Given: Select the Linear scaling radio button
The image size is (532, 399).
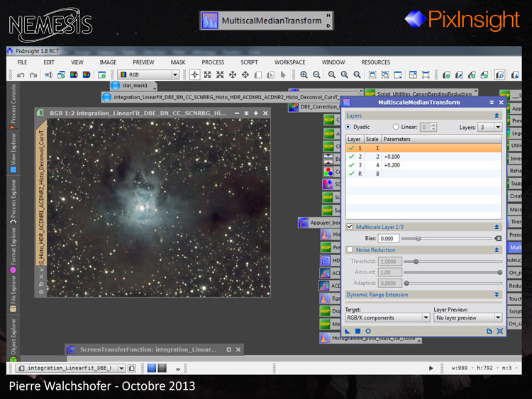Looking at the screenshot, I should pos(396,127).
